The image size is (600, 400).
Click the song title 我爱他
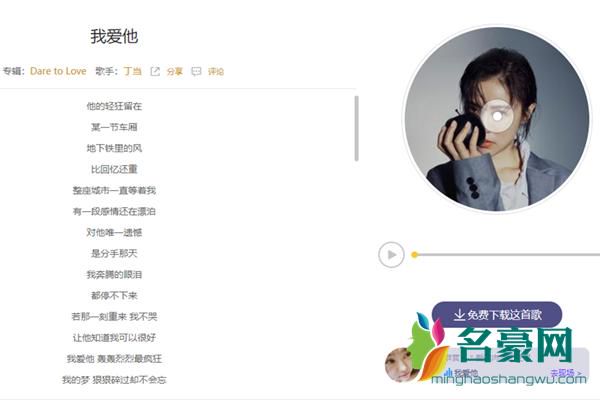(x=114, y=36)
